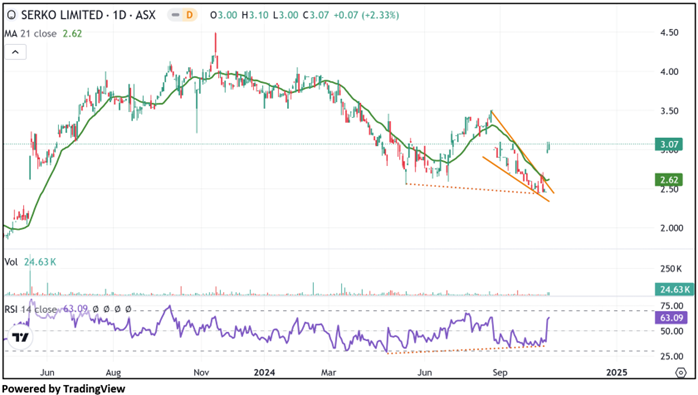The width and height of the screenshot is (698, 395).
Task: Click the Mar time axis label
Action: pos(329,372)
